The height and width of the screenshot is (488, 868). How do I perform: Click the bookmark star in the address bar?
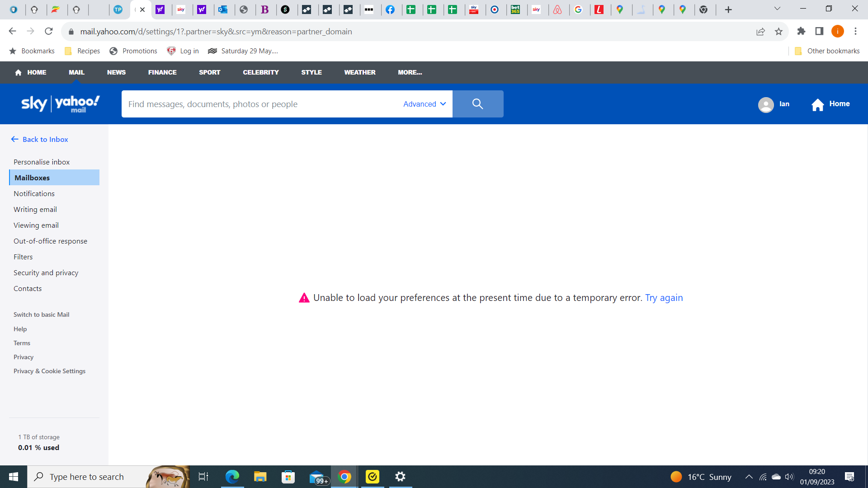click(778, 32)
